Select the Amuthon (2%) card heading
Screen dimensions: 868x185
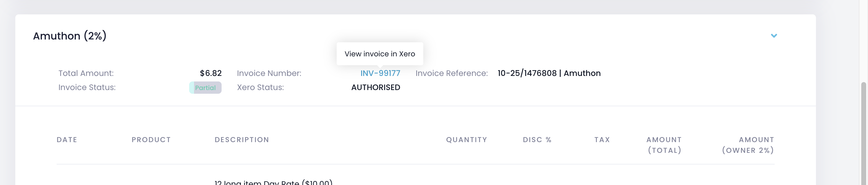point(70,36)
